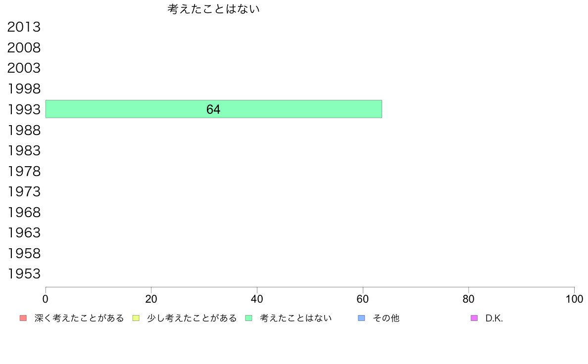Click the red 深く考えたことがある legend swatch
This screenshot has height=364, width=588.
(23, 318)
